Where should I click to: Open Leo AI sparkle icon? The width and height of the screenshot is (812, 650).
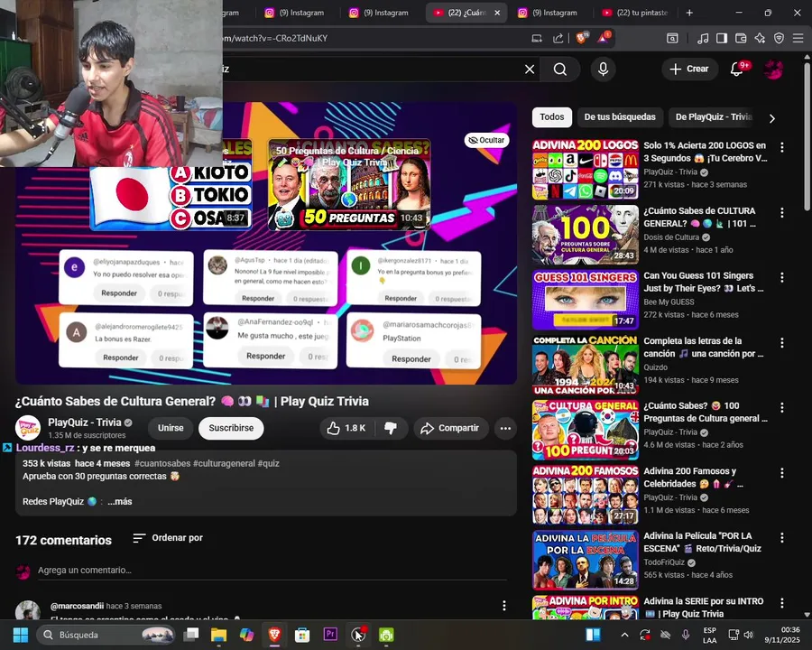pos(760,38)
